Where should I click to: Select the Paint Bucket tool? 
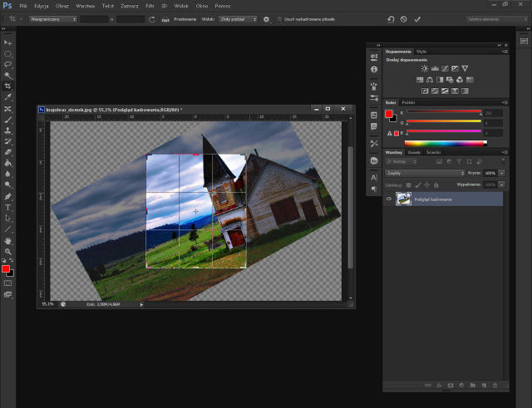(x=7, y=163)
